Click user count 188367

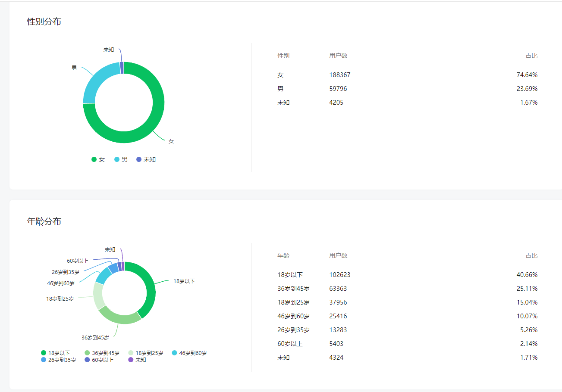(x=340, y=75)
